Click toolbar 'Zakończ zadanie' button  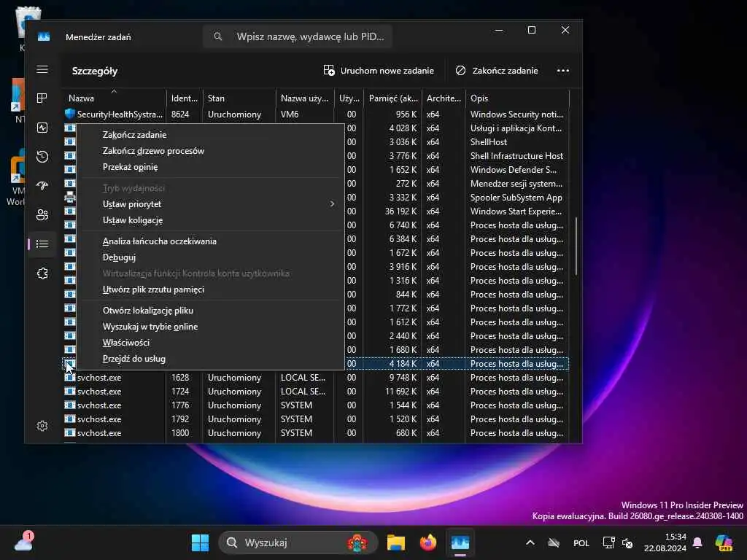click(x=496, y=71)
